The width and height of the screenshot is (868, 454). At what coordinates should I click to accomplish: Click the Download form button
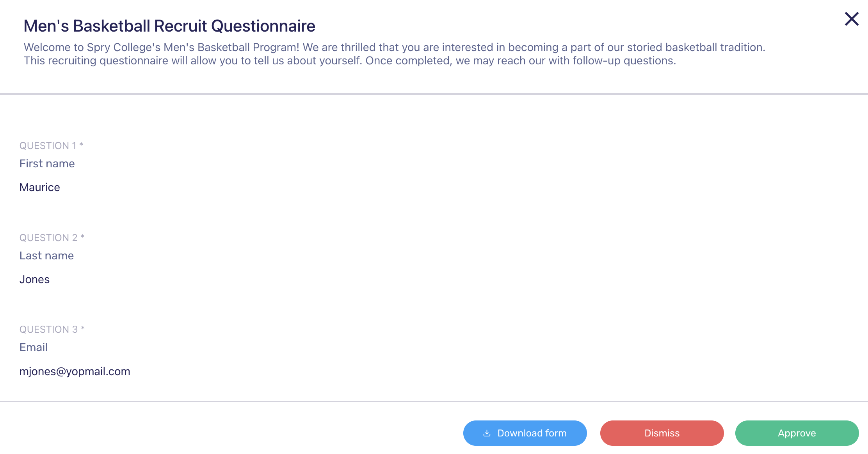(525, 433)
